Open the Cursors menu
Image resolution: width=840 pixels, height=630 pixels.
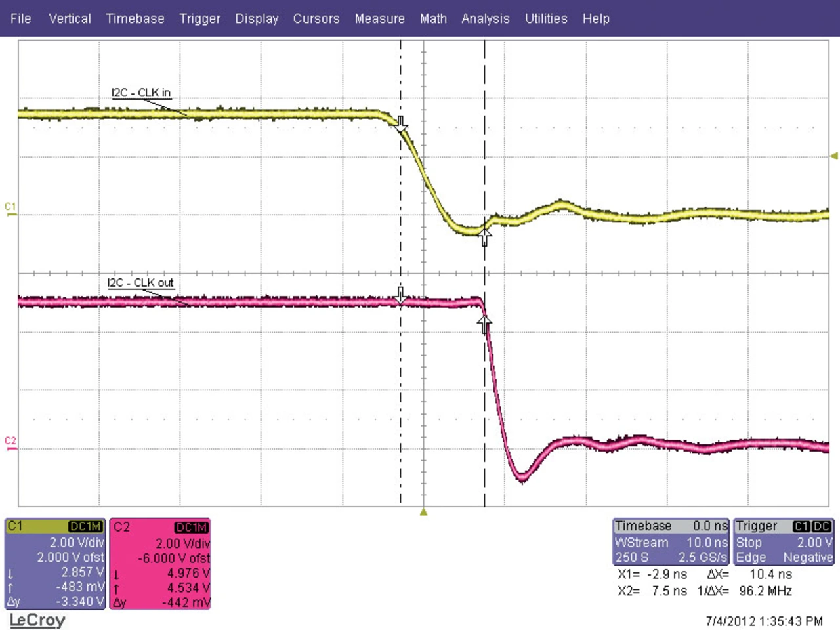point(316,18)
